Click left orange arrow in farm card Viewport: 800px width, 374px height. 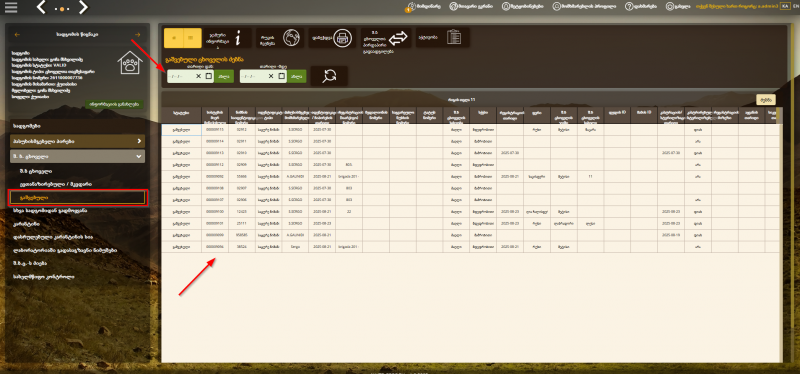click(x=18, y=35)
